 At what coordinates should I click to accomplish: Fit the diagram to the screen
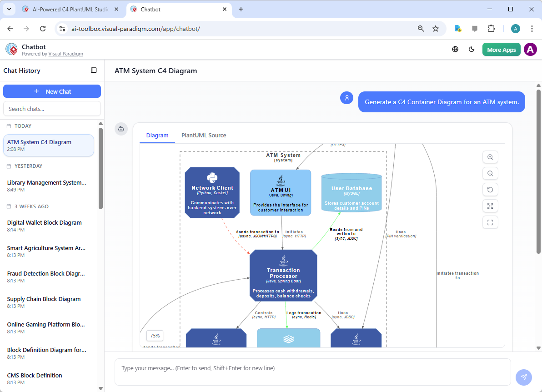click(x=490, y=206)
